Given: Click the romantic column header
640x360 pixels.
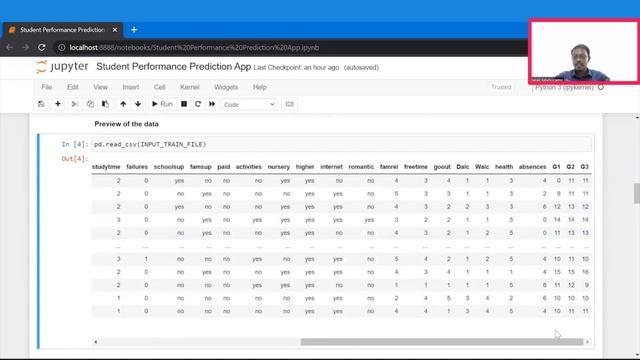Looking at the screenshot, I should [x=361, y=167].
